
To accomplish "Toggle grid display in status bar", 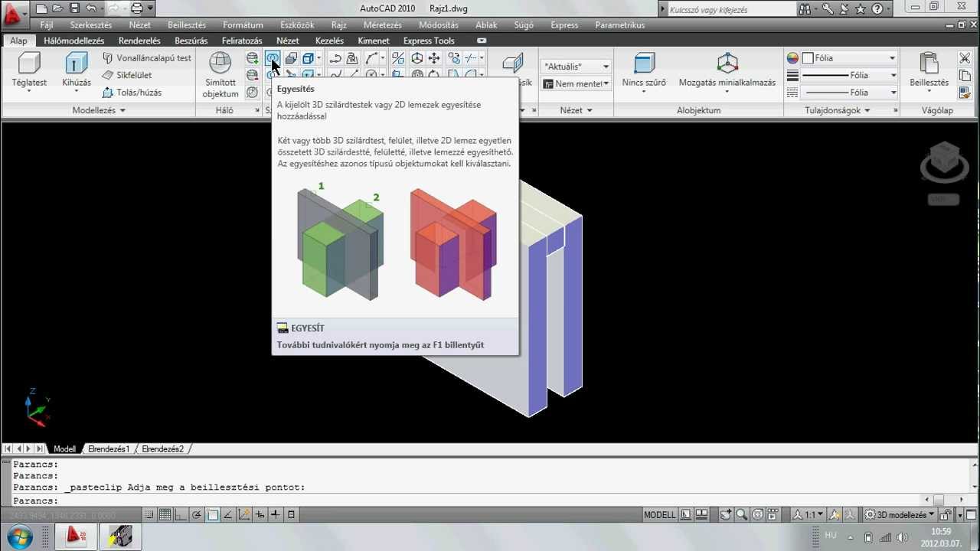I will (x=165, y=515).
